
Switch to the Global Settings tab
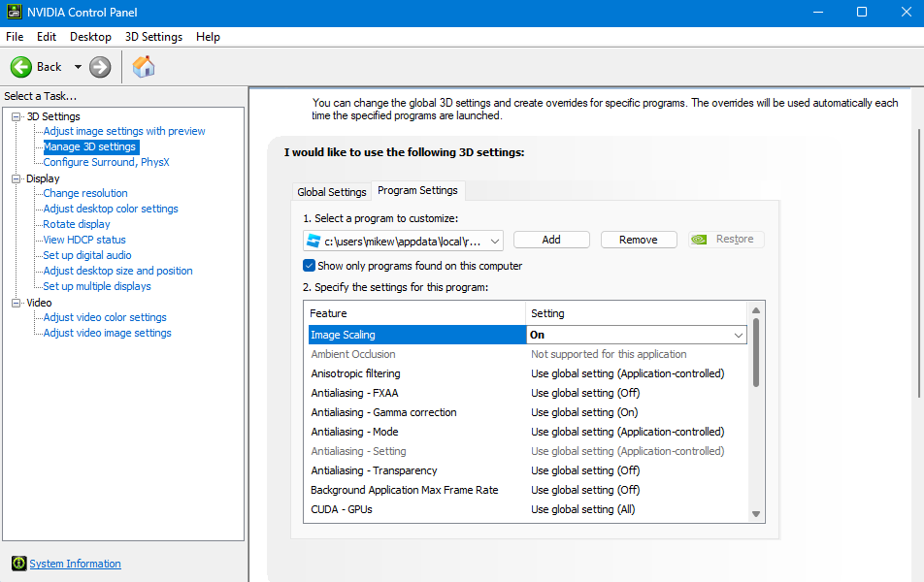(331, 190)
